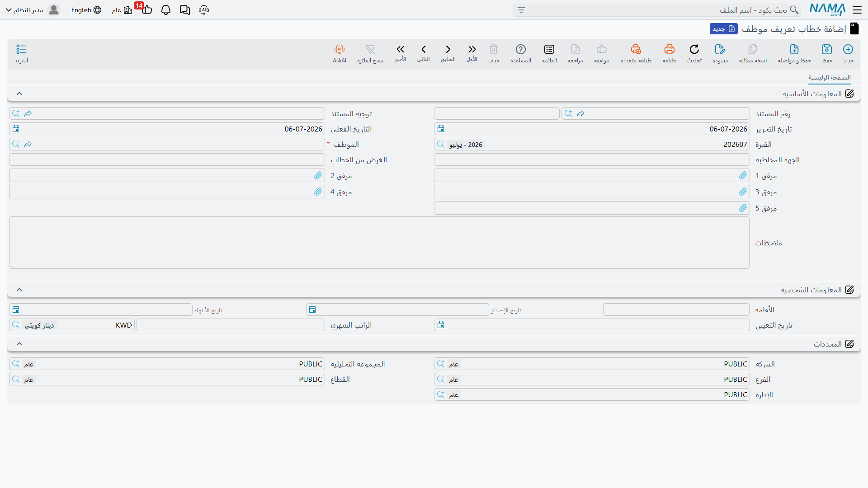Click the حذف (Delete) trash icon
The height and width of the screenshot is (488, 868).
click(x=494, y=49)
